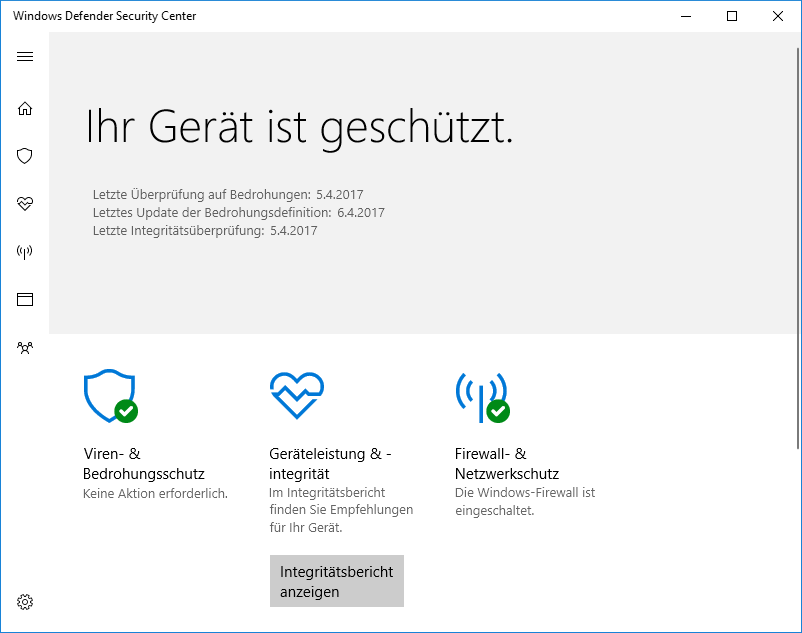The width and height of the screenshot is (802, 633).
Task: Open firewall network antenna sidebar icon
Action: 25,252
